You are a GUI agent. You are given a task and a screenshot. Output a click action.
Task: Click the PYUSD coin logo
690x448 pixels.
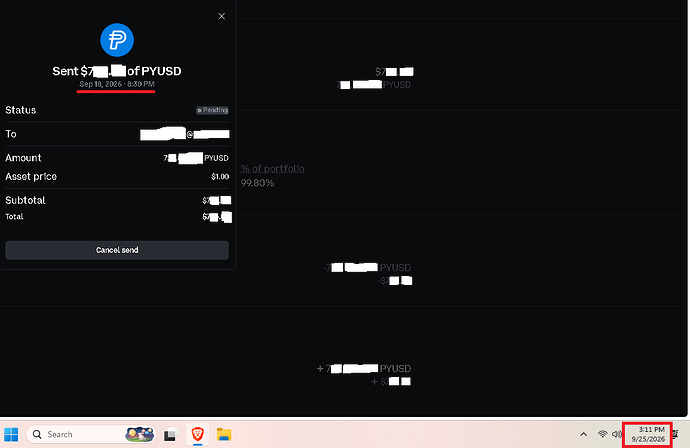(117, 40)
